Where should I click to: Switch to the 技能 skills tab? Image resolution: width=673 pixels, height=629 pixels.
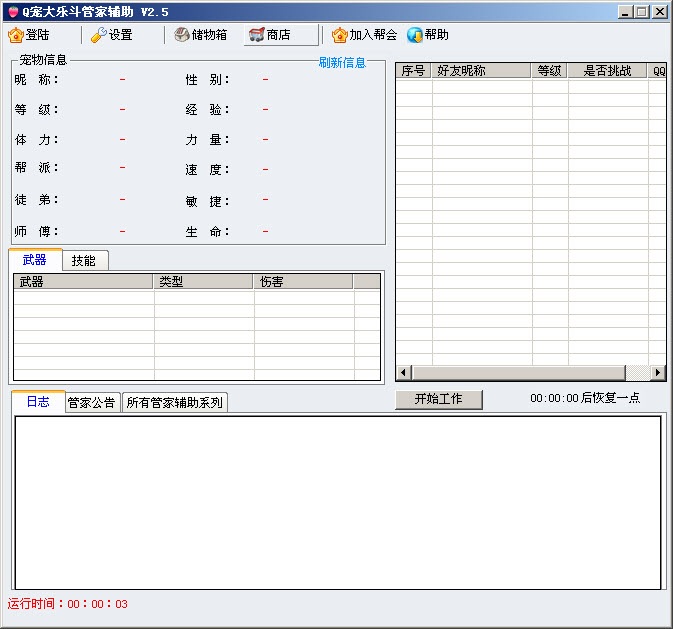(84, 261)
